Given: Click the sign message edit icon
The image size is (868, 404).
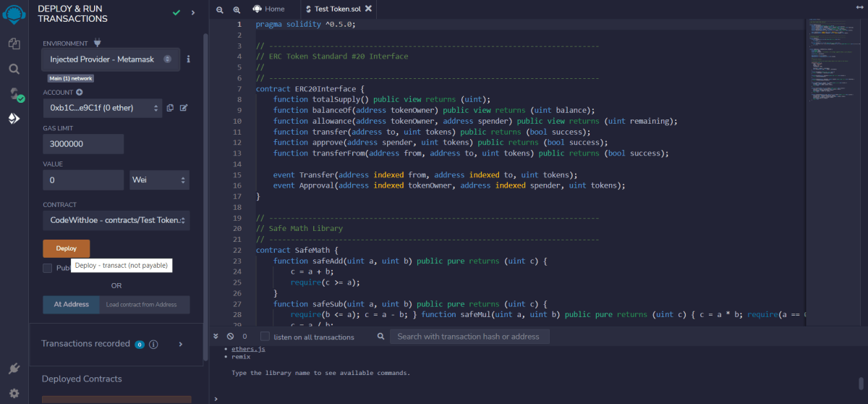Looking at the screenshot, I should click(x=184, y=108).
